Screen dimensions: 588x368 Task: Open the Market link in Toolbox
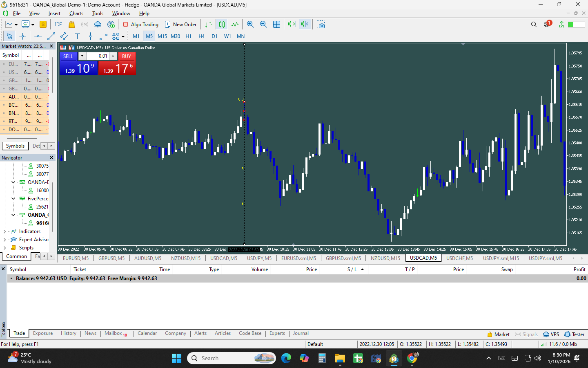click(x=498, y=334)
